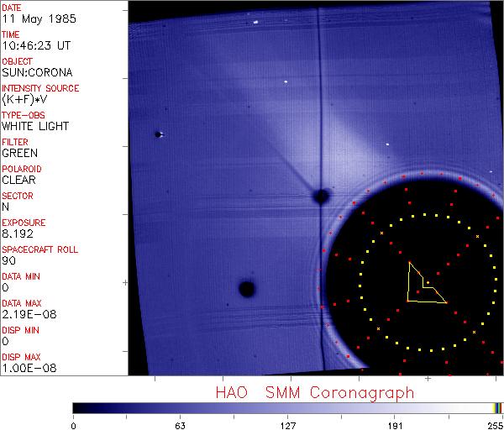504x430 pixels.
Task: Click the 63 tick label on the color scale
Action: [x=180, y=425]
